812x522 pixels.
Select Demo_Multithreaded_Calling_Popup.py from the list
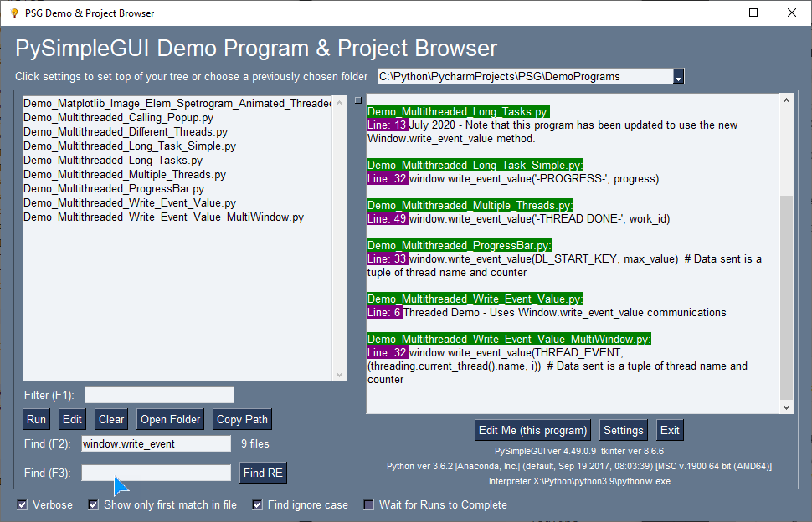point(114,119)
